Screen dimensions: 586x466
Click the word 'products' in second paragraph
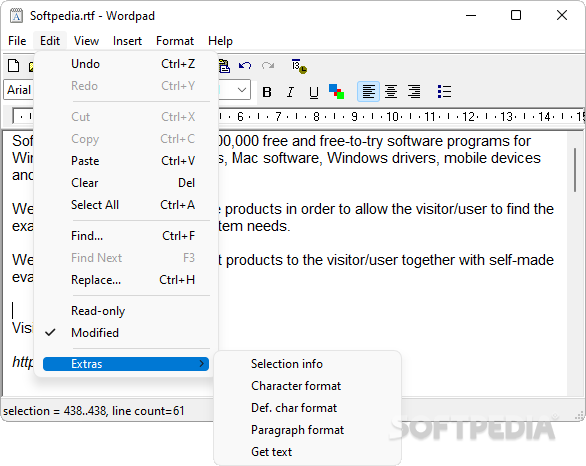point(253,209)
